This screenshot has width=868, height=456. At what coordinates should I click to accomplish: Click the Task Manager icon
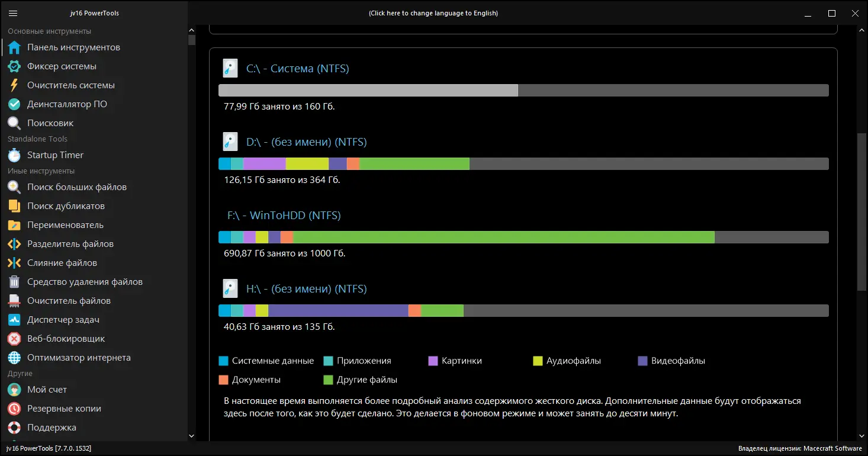coord(14,320)
